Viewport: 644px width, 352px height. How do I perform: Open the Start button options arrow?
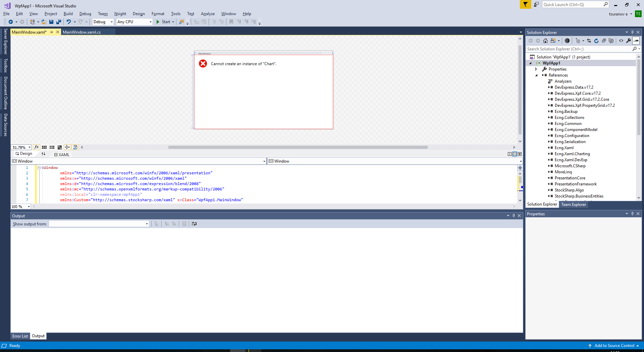173,22
